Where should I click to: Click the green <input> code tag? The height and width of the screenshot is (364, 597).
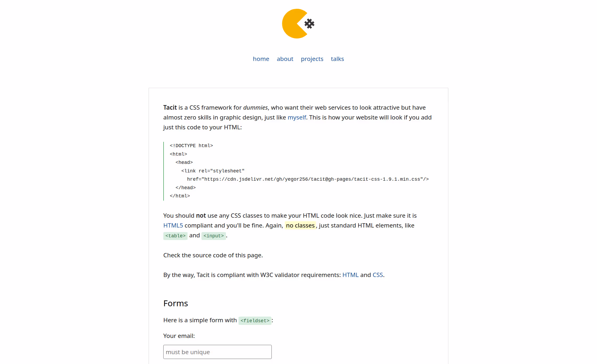click(213, 236)
